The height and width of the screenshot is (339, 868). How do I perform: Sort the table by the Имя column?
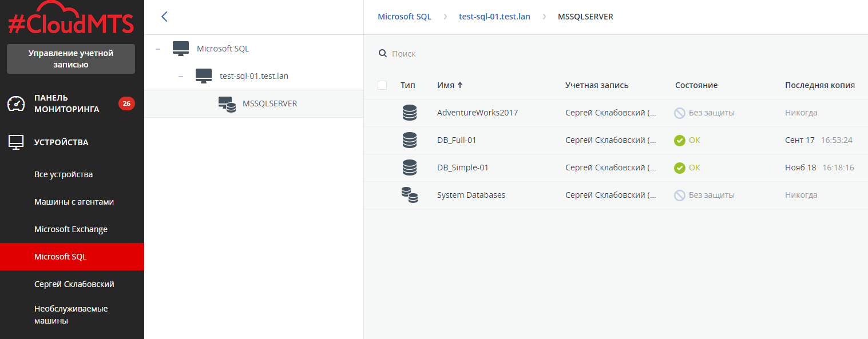(x=450, y=85)
